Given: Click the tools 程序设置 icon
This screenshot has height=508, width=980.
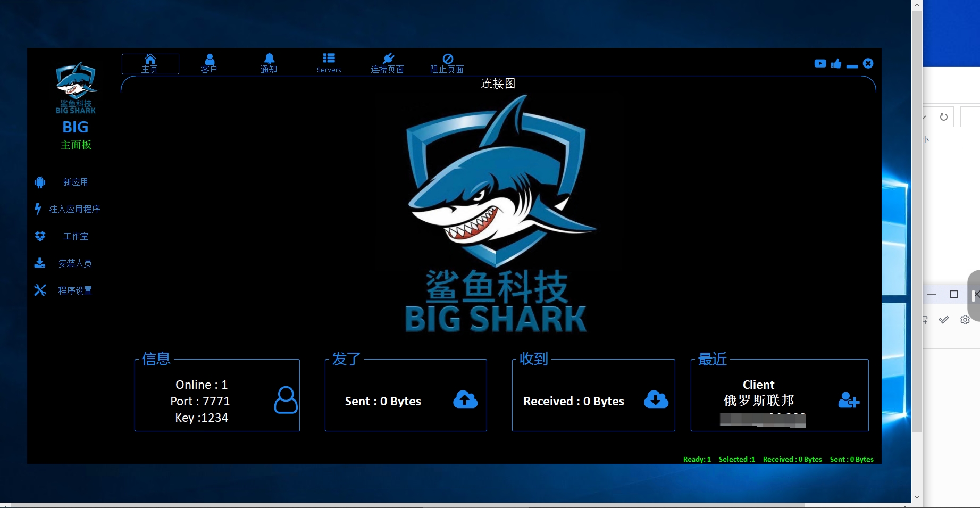Looking at the screenshot, I should (x=40, y=290).
